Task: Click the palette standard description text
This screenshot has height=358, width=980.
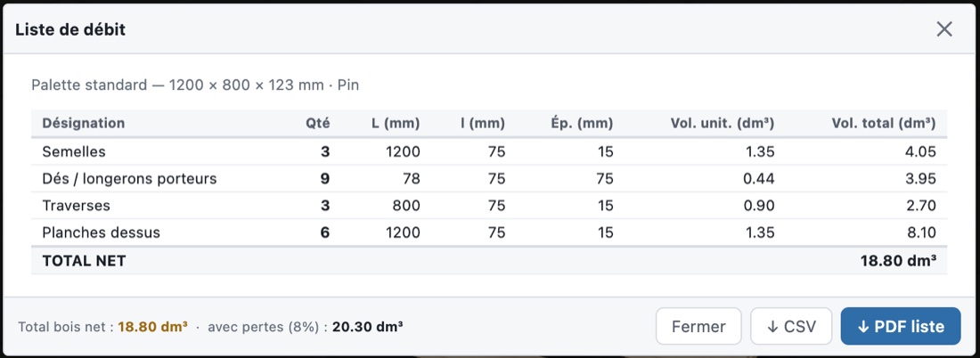Action: 195,85
